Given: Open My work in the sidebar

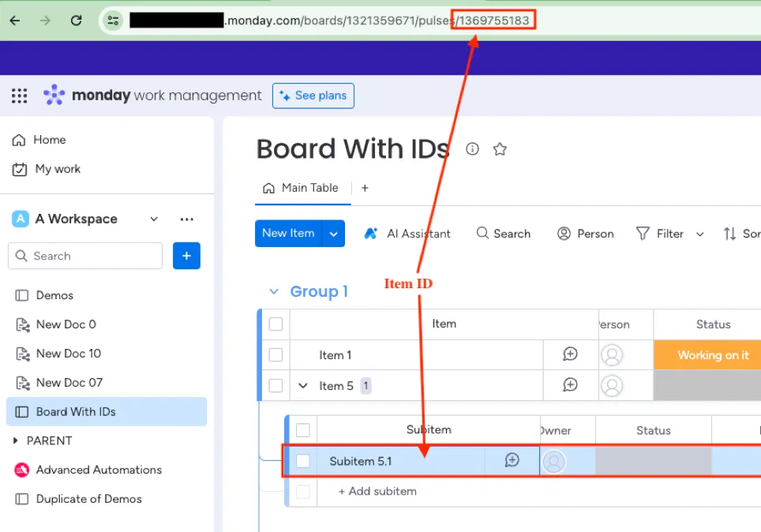Looking at the screenshot, I should 47,169.
